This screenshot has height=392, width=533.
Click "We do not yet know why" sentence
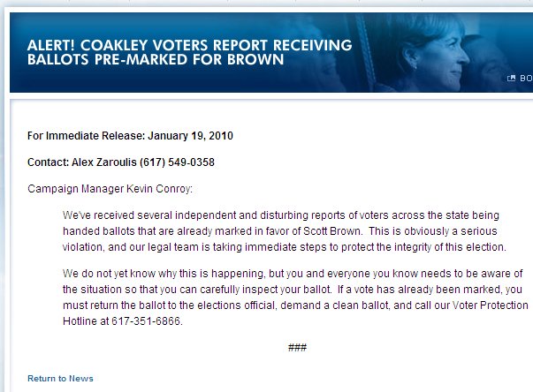point(124,273)
